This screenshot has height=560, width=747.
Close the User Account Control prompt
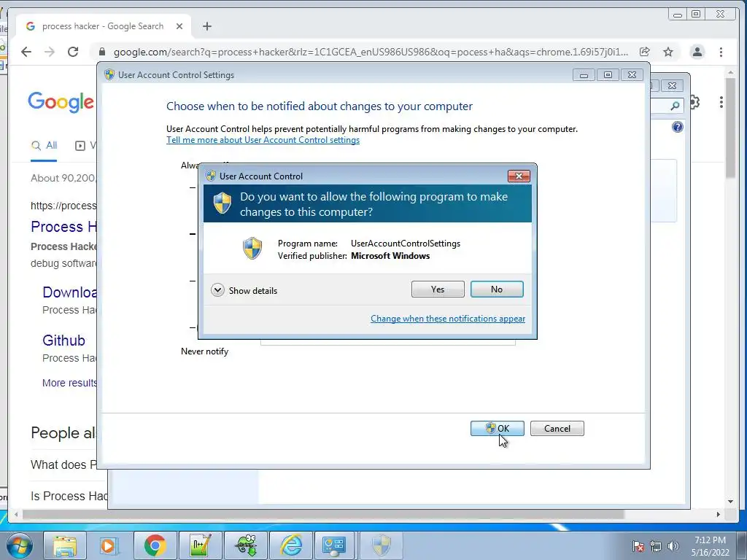[x=519, y=176]
